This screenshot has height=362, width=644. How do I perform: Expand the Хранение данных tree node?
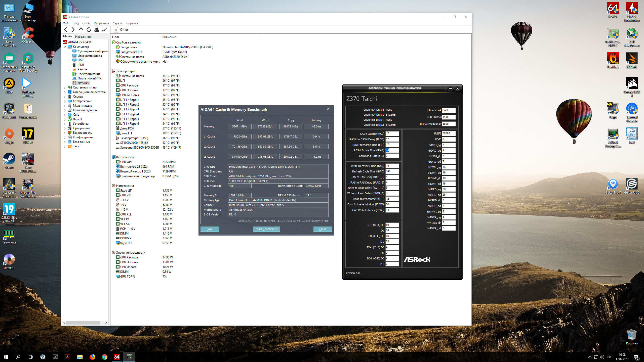(x=65, y=110)
